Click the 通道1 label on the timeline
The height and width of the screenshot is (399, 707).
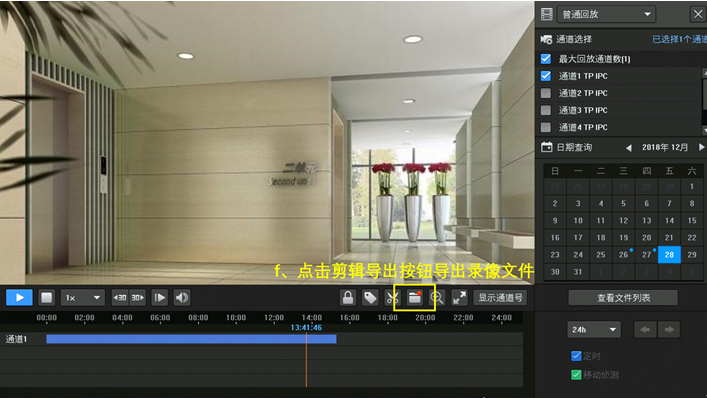coord(16,339)
